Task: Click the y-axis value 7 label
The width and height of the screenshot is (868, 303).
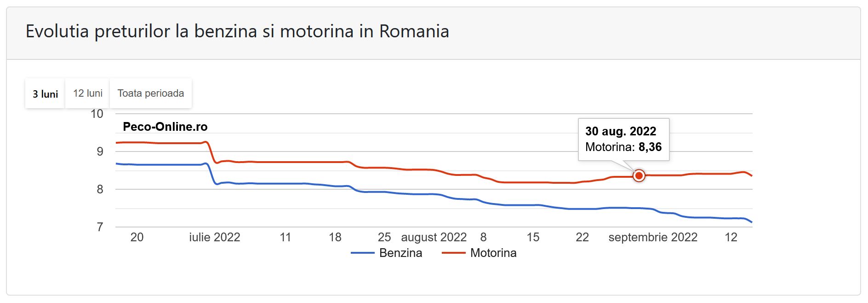Action: tap(100, 227)
